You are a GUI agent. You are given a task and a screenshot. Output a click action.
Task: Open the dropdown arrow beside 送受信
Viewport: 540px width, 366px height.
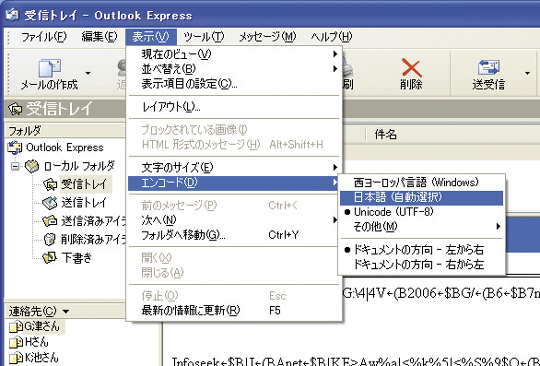point(528,73)
